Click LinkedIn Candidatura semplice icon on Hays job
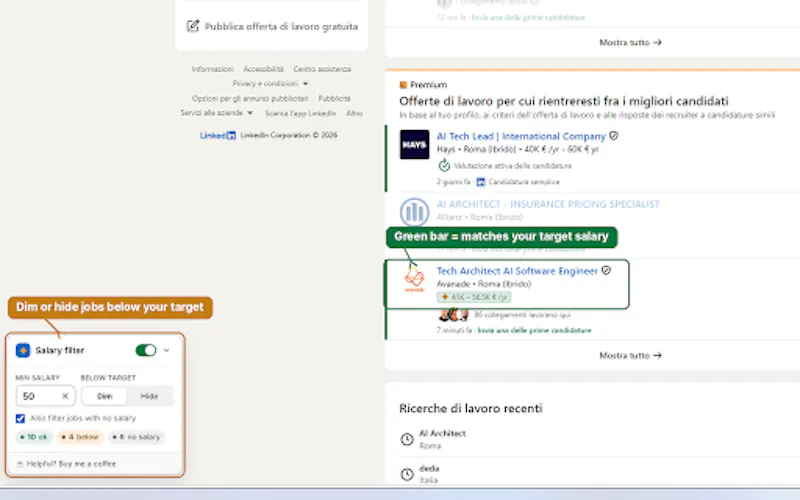800x500 pixels. [480, 182]
